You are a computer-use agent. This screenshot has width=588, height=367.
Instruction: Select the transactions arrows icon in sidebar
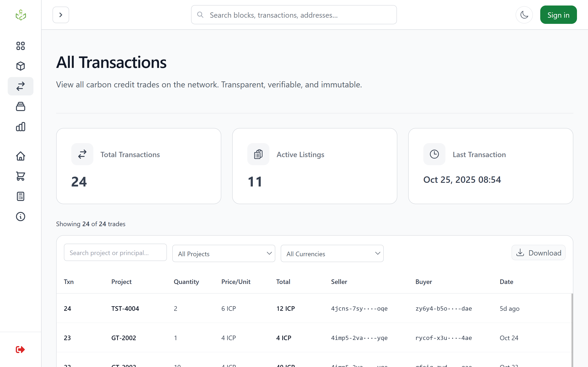point(20,86)
